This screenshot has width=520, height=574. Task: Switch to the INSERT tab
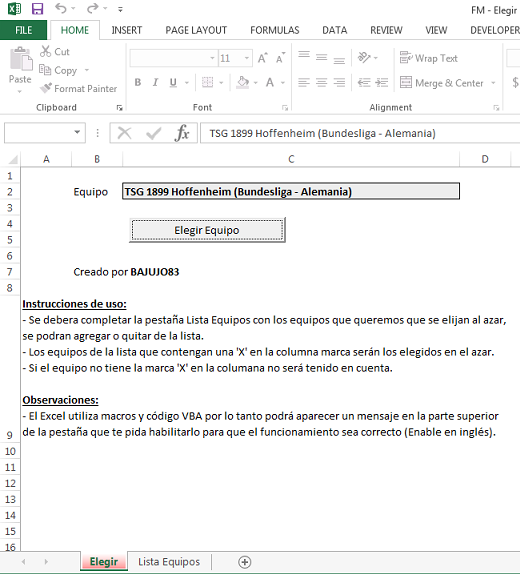[x=127, y=30]
